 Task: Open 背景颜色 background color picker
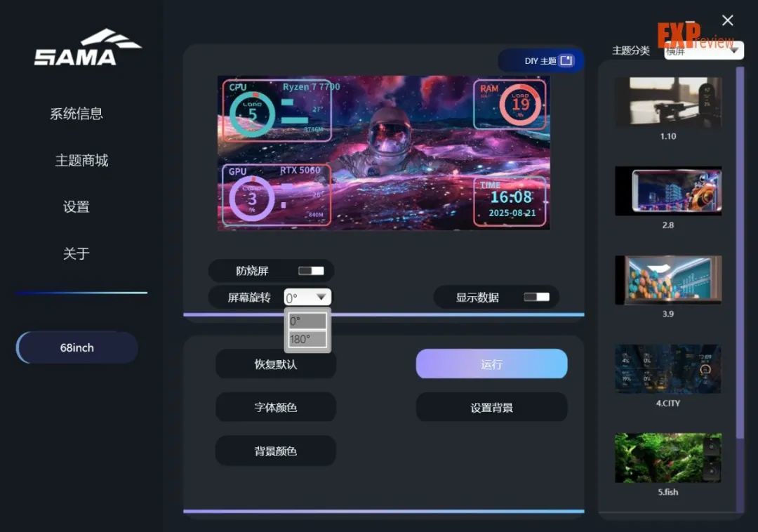coord(276,451)
